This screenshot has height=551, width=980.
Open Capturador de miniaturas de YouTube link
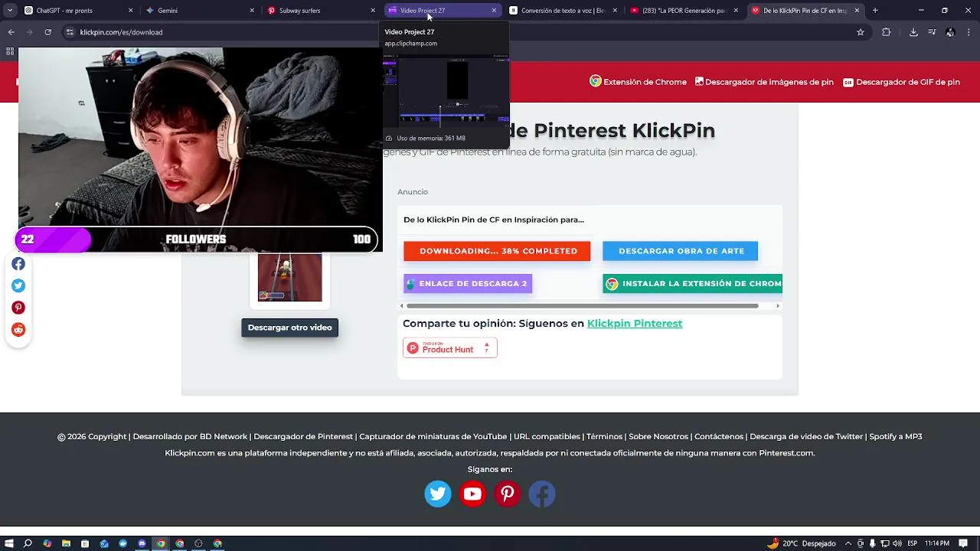pos(433,436)
